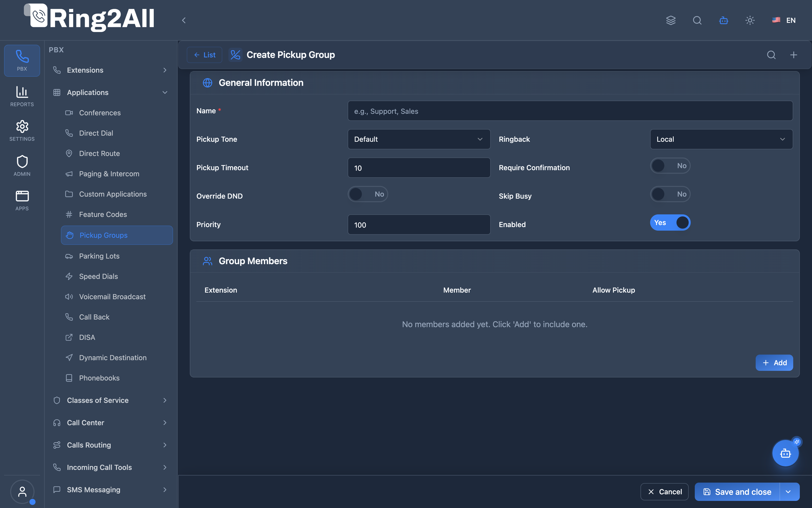812x508 pixels.
Task: Click the Priority input field
Action: [x=419, y=225]
